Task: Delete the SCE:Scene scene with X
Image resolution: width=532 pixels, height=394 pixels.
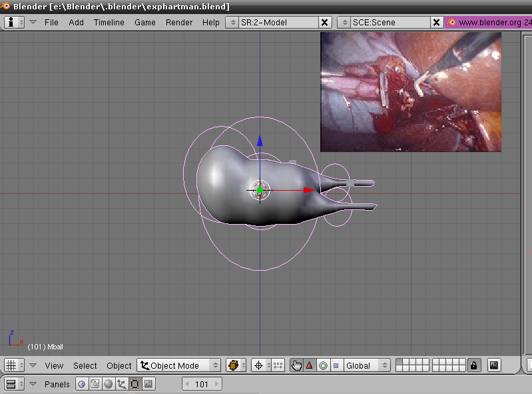Action: pyautogui.click(x=437, y=23)
